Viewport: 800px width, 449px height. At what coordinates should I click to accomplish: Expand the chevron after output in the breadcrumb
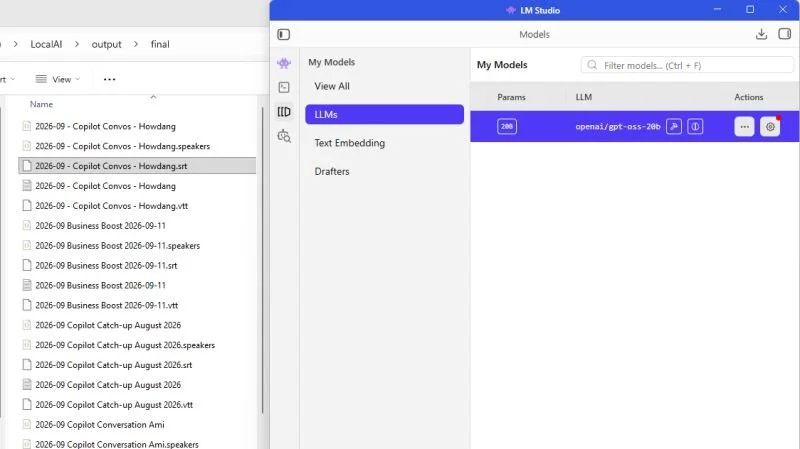[x=136, y=44]
